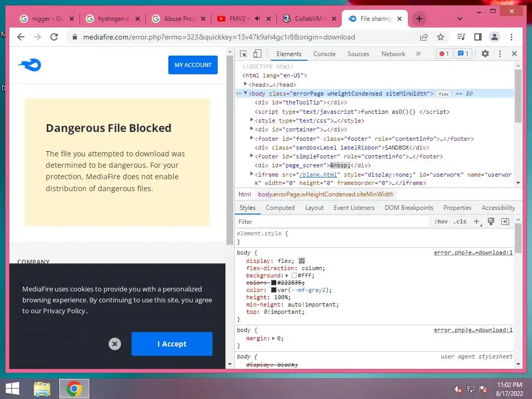
Task: Open the /blank.html iframe link
Action: 318,175
